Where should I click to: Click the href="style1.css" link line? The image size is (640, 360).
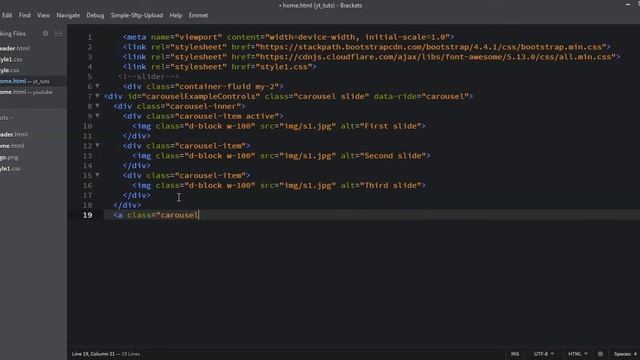coord(220,67)
